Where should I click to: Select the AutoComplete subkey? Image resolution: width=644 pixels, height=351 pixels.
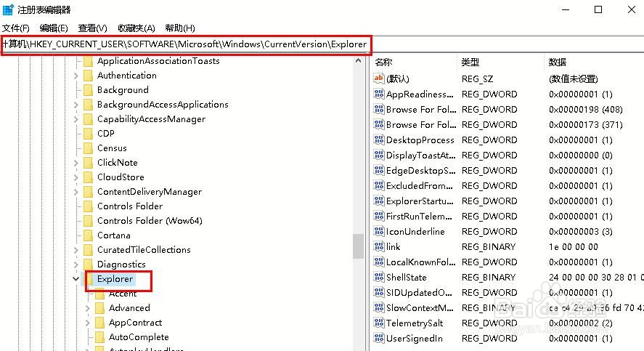[x=139, y=337]
